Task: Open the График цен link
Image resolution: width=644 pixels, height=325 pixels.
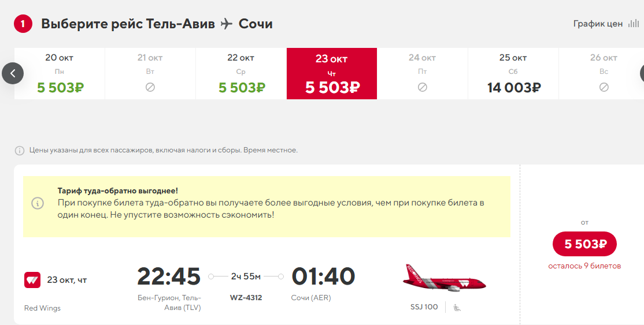Action: coord(598,24)
